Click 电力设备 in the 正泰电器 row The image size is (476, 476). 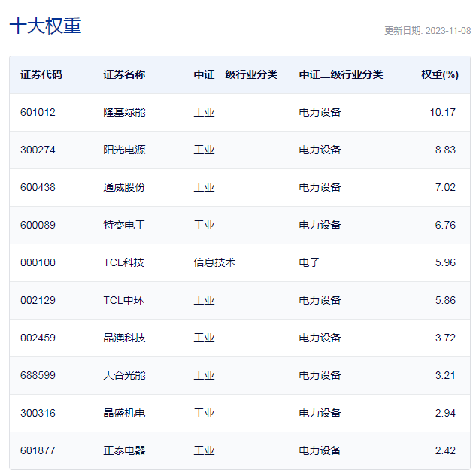[320, 451]
